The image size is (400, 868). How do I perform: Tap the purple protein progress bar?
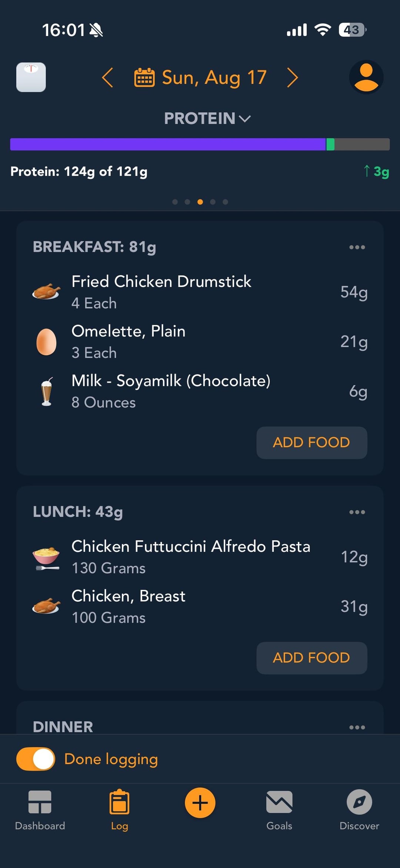(x=168, y=144)
